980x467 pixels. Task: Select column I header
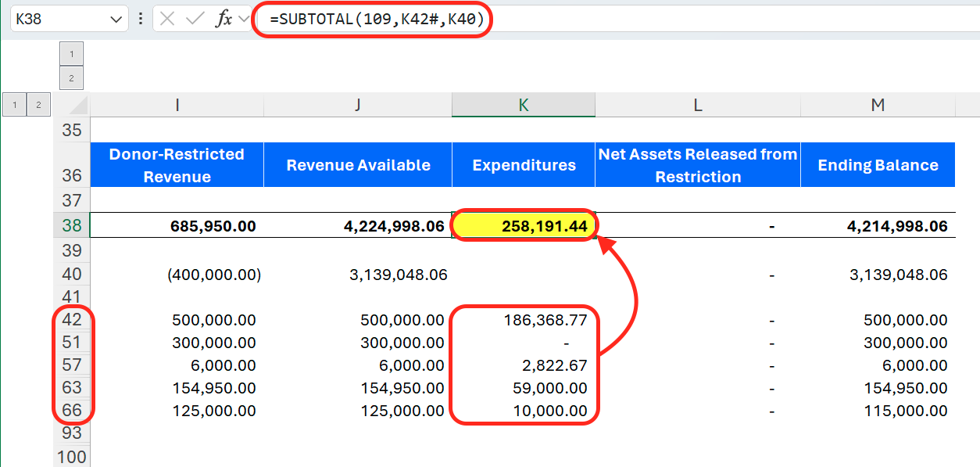[177, 105]
